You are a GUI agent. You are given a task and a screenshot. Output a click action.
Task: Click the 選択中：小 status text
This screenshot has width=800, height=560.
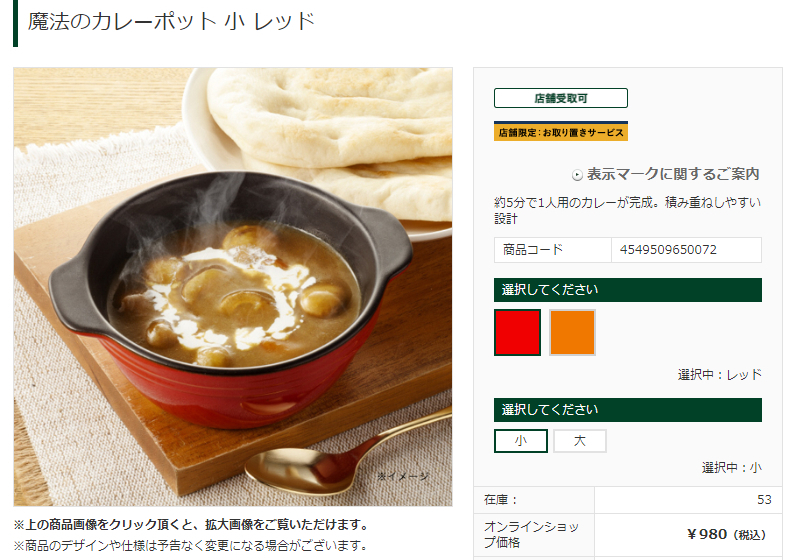click(x=731, y=467)
